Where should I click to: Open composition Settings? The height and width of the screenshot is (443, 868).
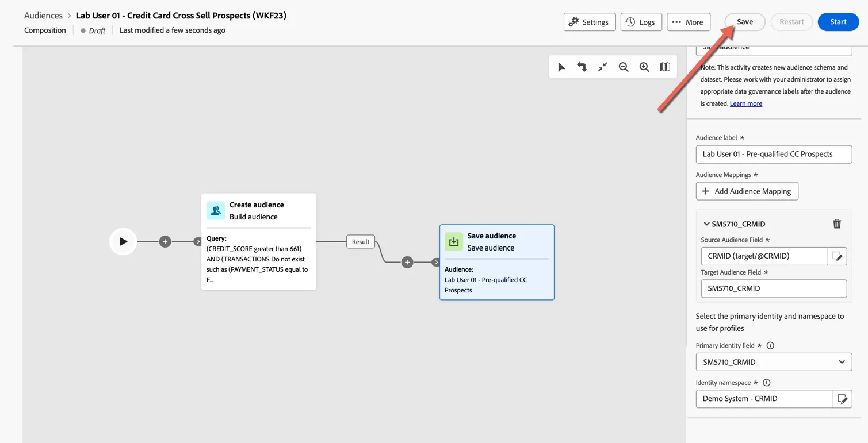[x=590, y=22]
